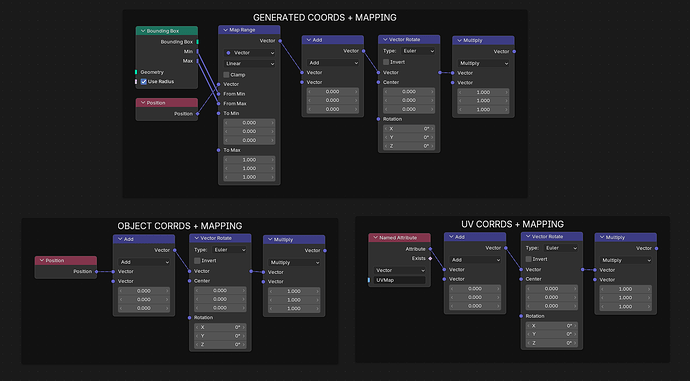Screen dimensions: 690x381
Task: Click Position output socket in Generated Coords frame
Action: 198,114
